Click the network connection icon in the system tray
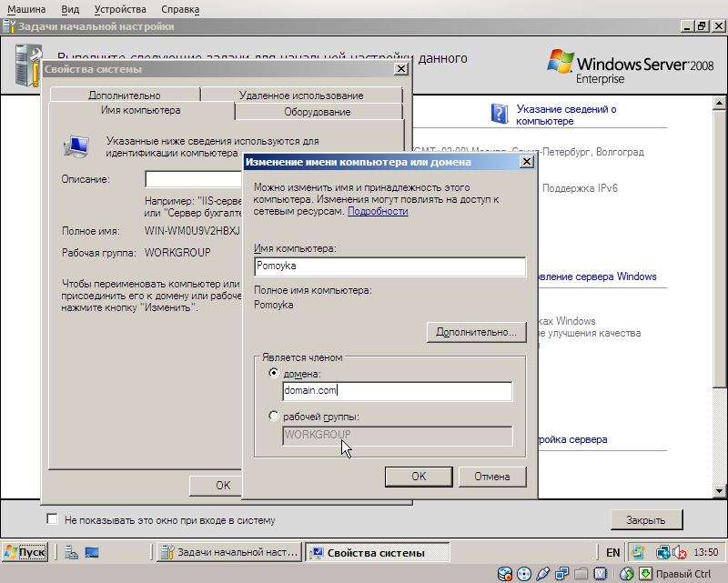Viewport: 728px width, 583px height. (662, 552)
